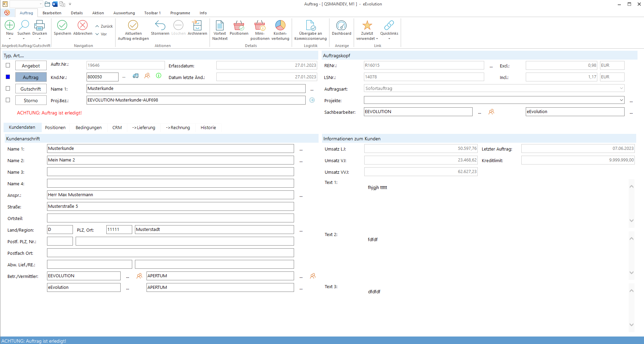Open dropdown arrow under Drucken
Viewport: 644px width, 344px height.
click(x=40, y=39)
